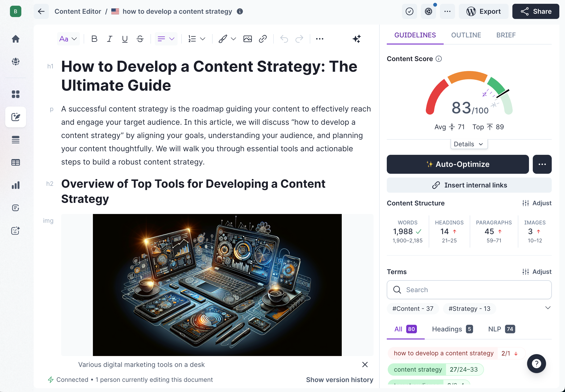Switch to the OUTLINE tab

[466, 35]
